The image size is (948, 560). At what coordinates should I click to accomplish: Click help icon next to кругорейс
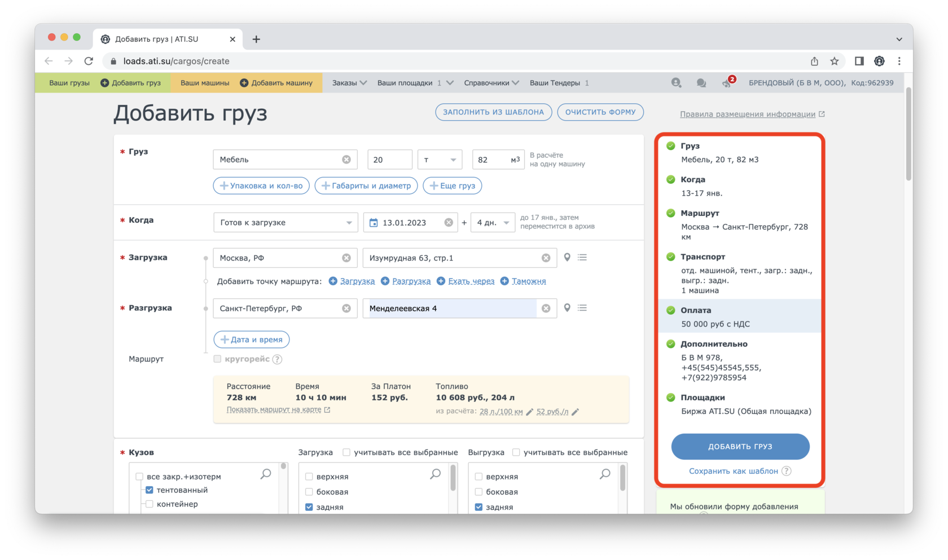[277, 359]
